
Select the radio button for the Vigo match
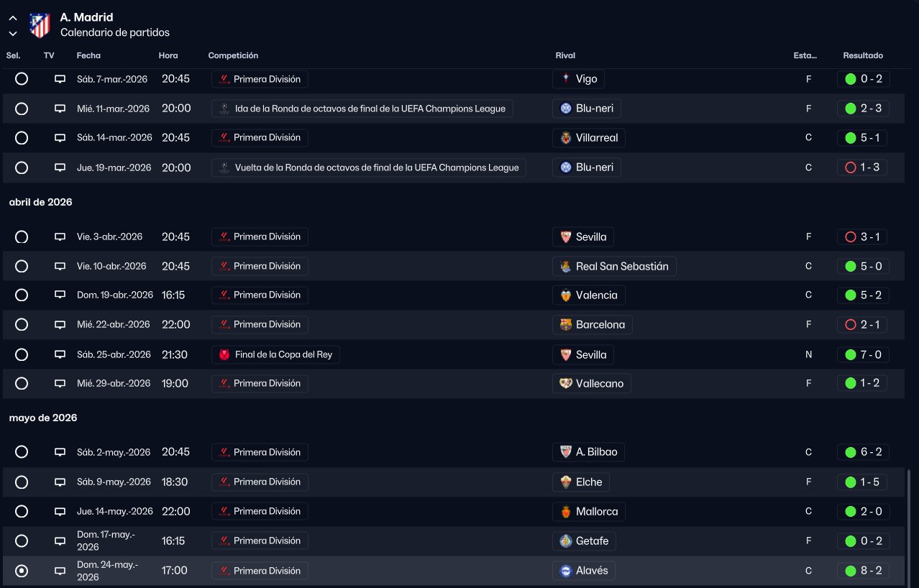coord(22,79)
